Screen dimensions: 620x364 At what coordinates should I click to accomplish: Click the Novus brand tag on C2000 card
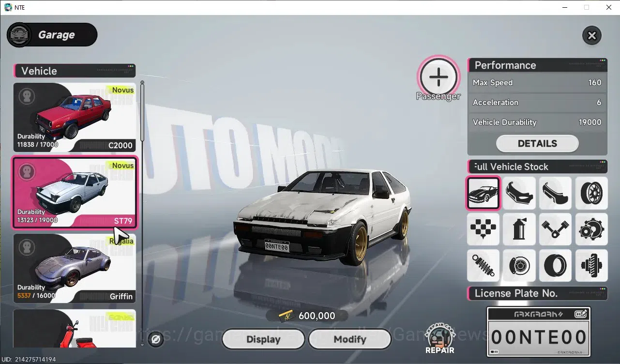(122, 90)
